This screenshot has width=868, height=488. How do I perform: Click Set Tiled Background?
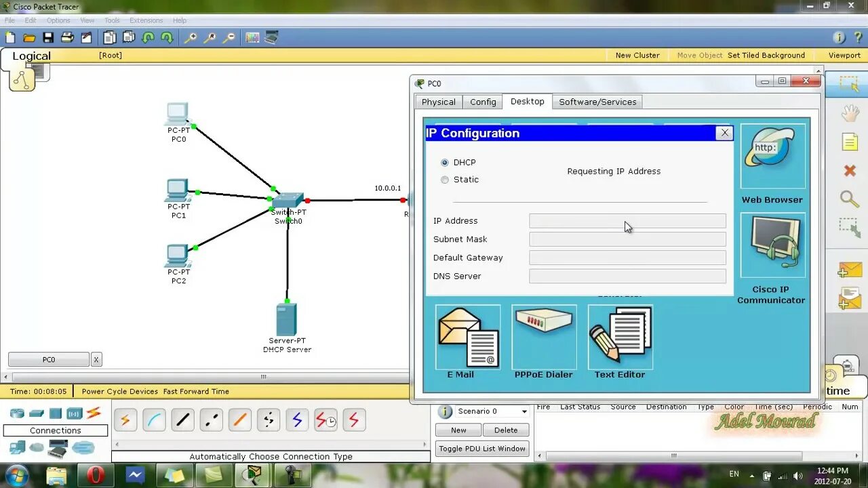point(766,55)
